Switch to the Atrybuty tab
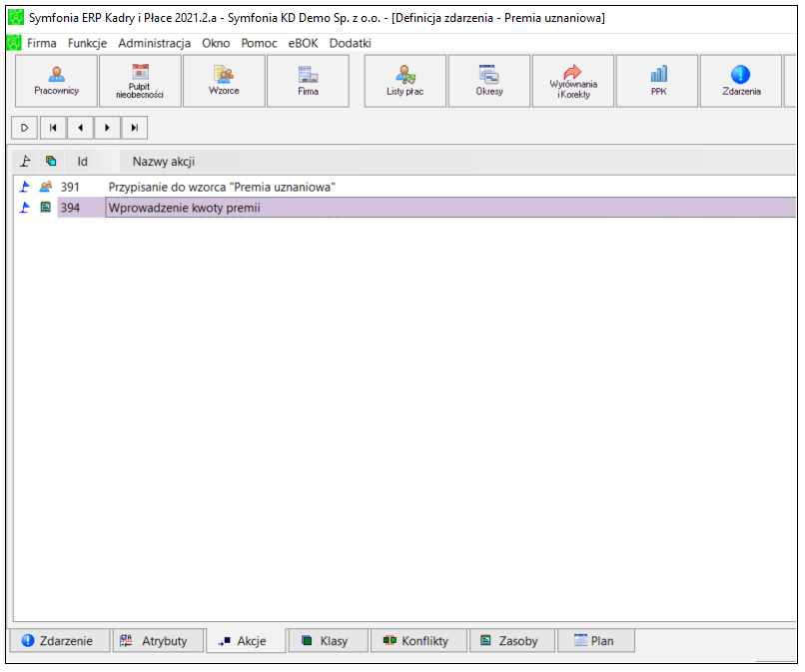805x672 pixels. pos(159,641)
